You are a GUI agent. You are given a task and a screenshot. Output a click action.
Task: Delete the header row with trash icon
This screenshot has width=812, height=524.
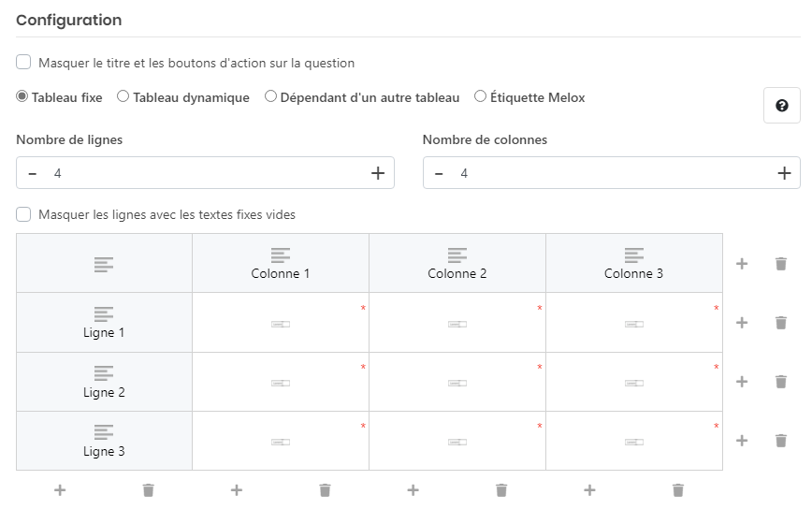781,264
